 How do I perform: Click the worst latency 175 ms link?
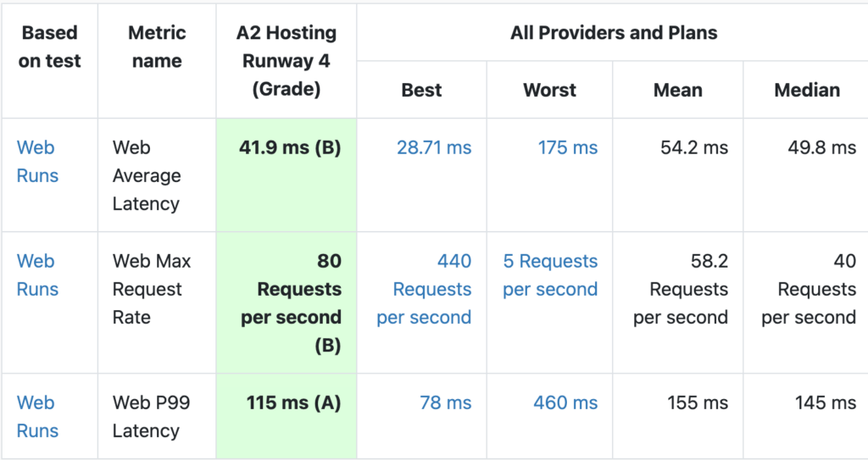(x=567, y=147)
